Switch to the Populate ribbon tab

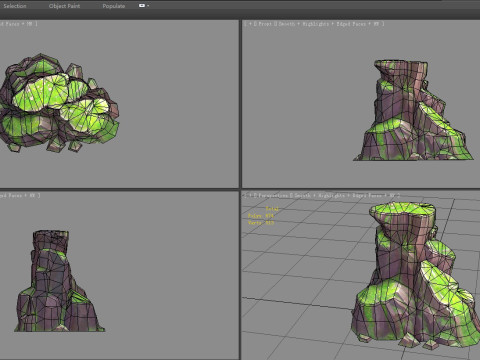coord(114,6)
